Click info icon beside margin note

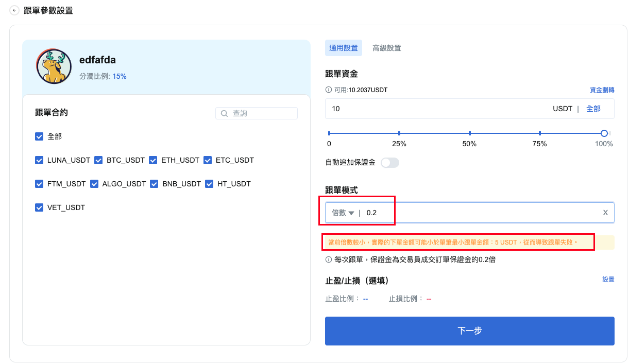point(329,260)
